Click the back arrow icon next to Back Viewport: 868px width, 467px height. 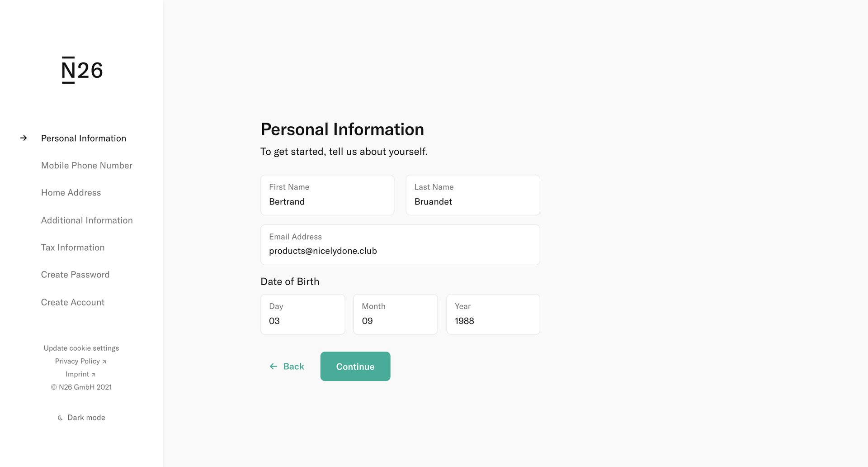273,366
